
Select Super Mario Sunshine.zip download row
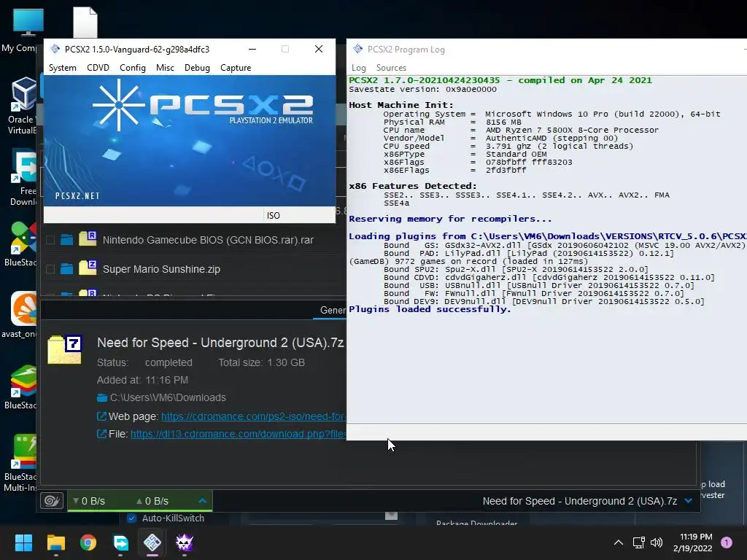161,269
